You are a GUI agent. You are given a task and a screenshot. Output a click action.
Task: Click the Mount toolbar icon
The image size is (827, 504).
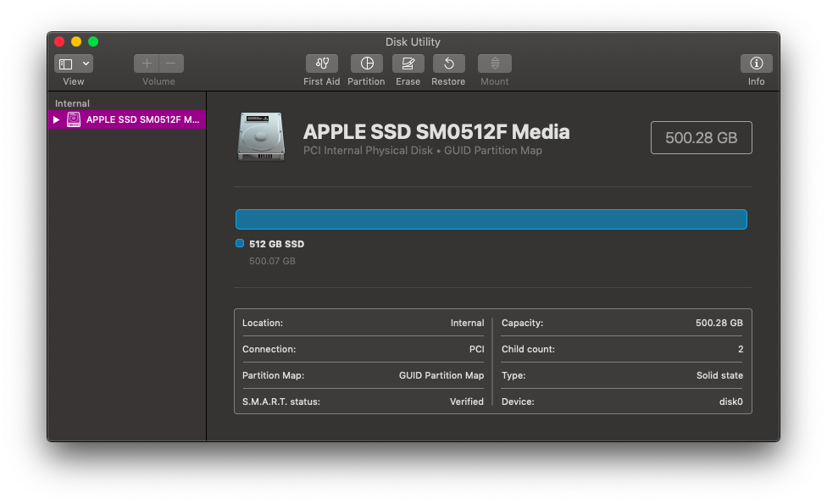(495, 64)
